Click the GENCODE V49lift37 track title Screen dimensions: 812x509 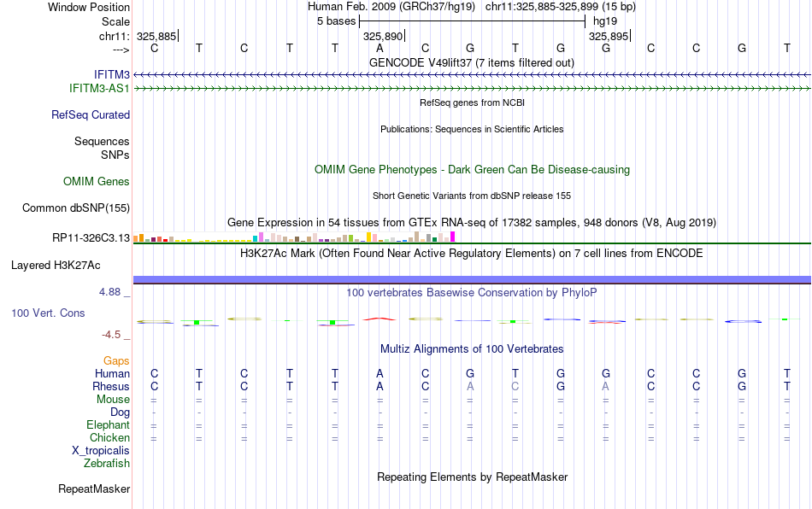pos(472,62)
